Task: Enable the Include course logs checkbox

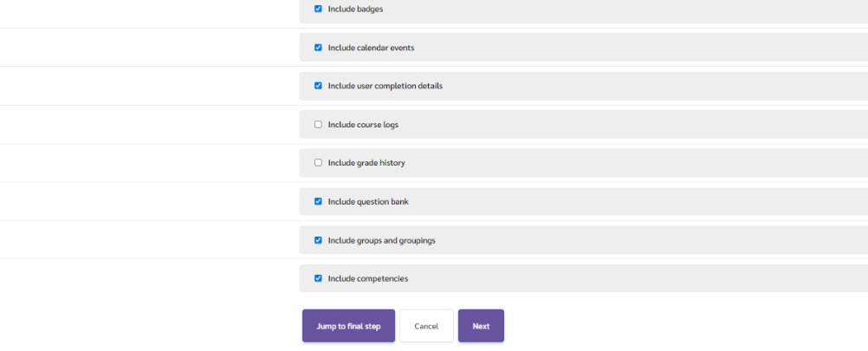Action: tap(318, 125)
